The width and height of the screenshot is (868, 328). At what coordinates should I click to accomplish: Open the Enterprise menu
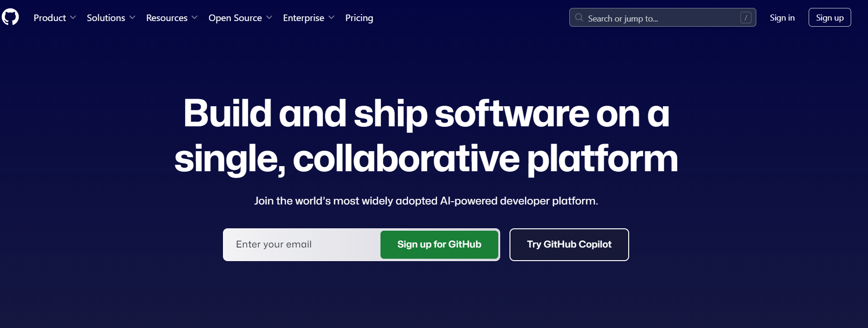pos(308,18)
